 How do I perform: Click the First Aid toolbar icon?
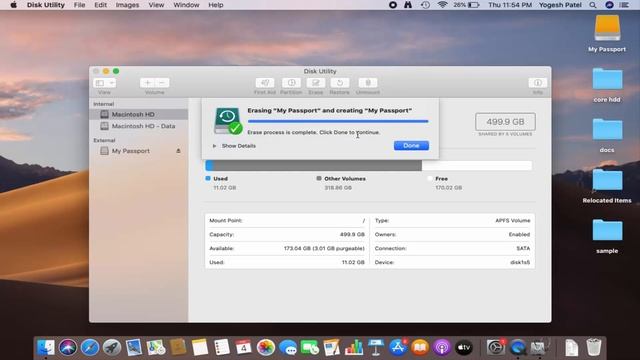(264, 83)
